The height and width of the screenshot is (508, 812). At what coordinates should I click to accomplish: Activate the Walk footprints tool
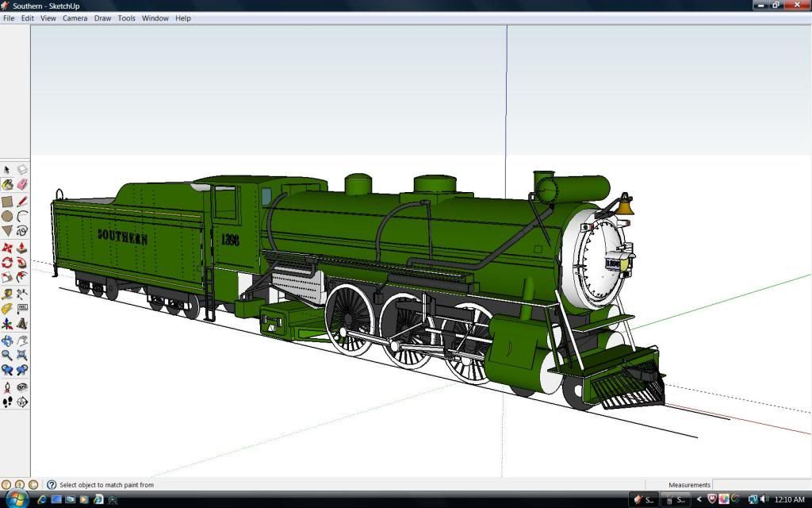coord(6,402)
